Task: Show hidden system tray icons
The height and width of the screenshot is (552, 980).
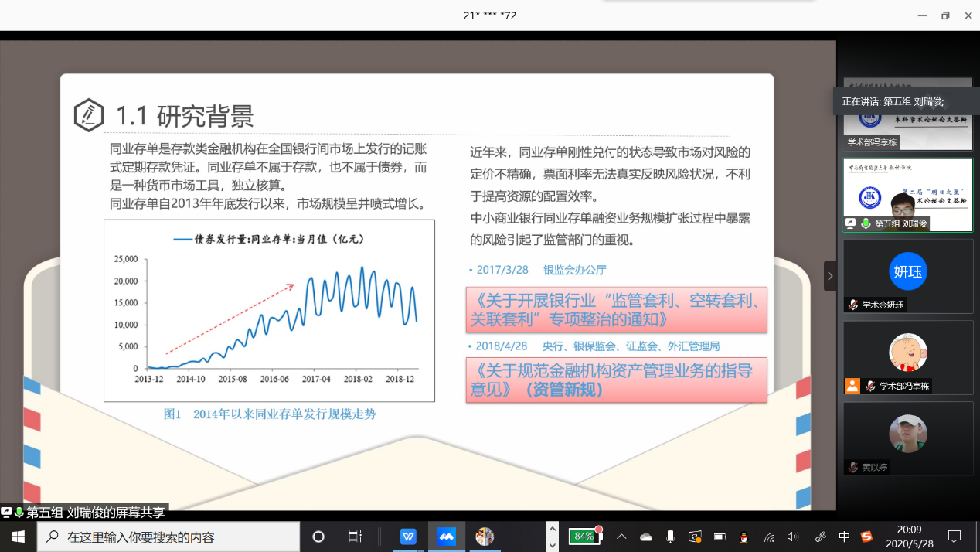Action: pos(621,537)
